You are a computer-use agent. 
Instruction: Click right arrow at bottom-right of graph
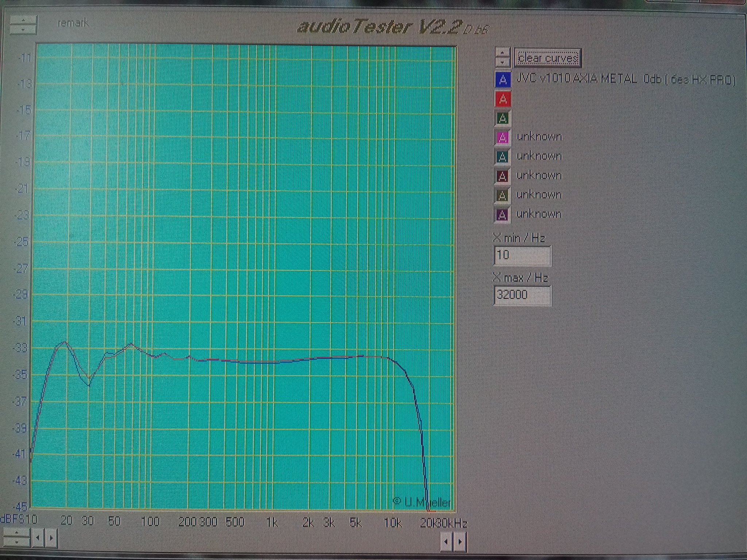click(x=460, y=542)
